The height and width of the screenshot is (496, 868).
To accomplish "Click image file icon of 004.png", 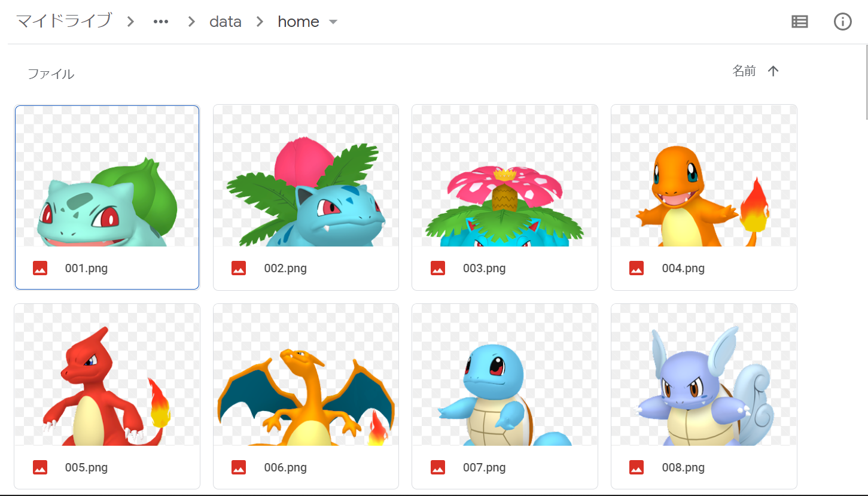I will pyautogui.click(x=636, y=269).
